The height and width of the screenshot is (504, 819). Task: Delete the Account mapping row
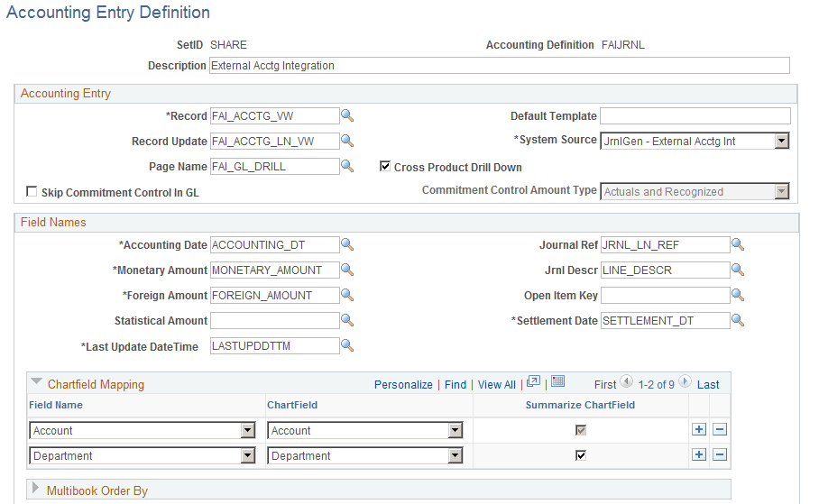(x=720, y=429)
